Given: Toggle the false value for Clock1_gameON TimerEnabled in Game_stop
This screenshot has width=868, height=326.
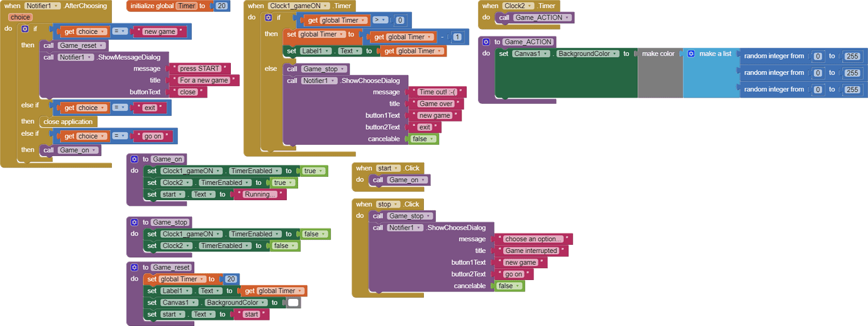Looking at the screenshot, I should click(x=314, y=234).
